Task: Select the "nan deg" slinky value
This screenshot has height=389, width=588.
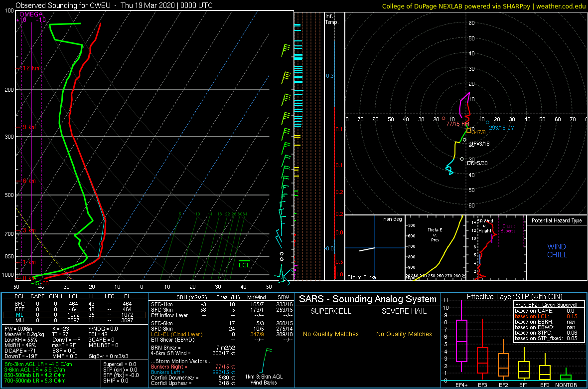Action: pos(392,219)
